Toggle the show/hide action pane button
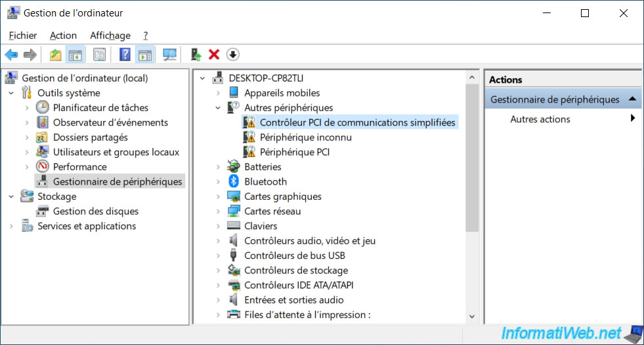This screenshot has width=644, height=345. click(144, 55)
